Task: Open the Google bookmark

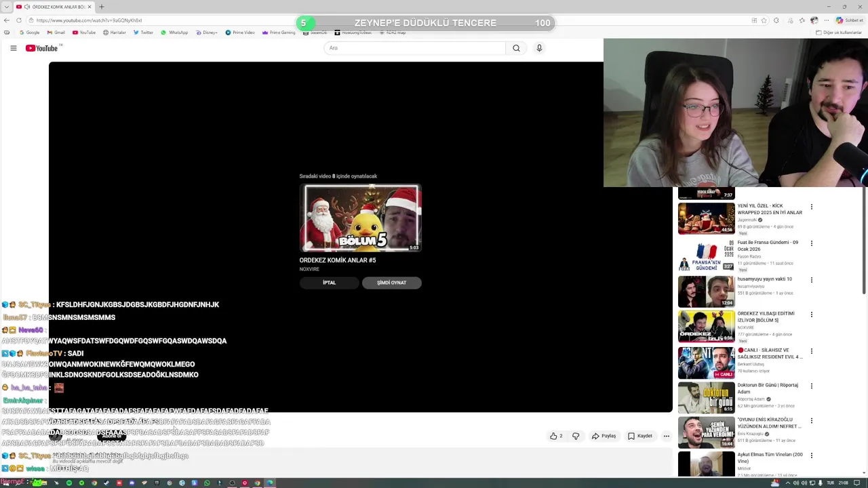Action: pyautogui.click(x=30, y=33)
